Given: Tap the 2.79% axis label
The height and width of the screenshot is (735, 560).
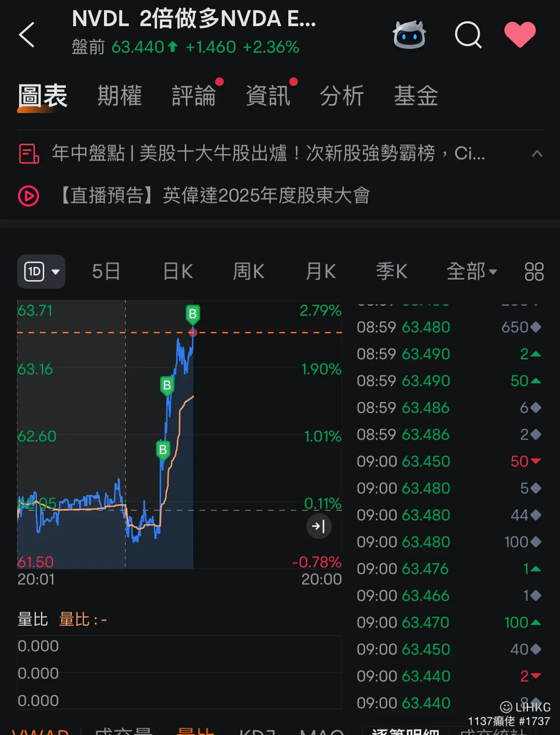Looking at the screenshot, I should (321, 311).
